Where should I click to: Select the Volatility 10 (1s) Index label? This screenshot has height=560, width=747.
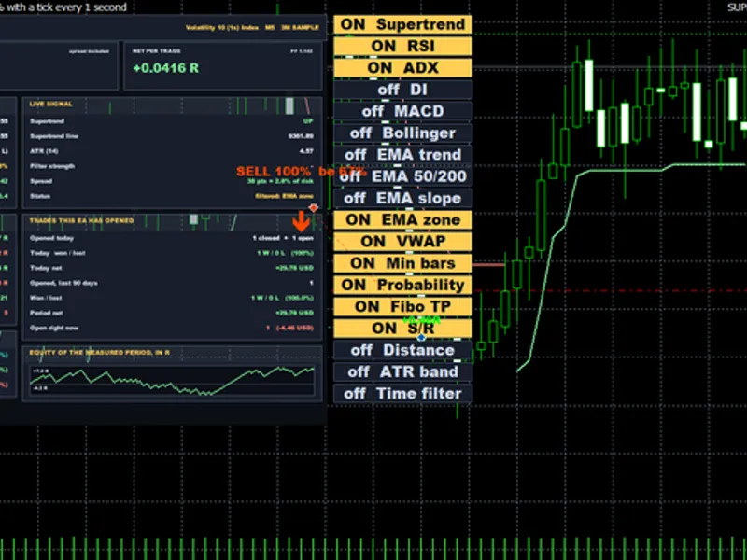coord(222,28)
